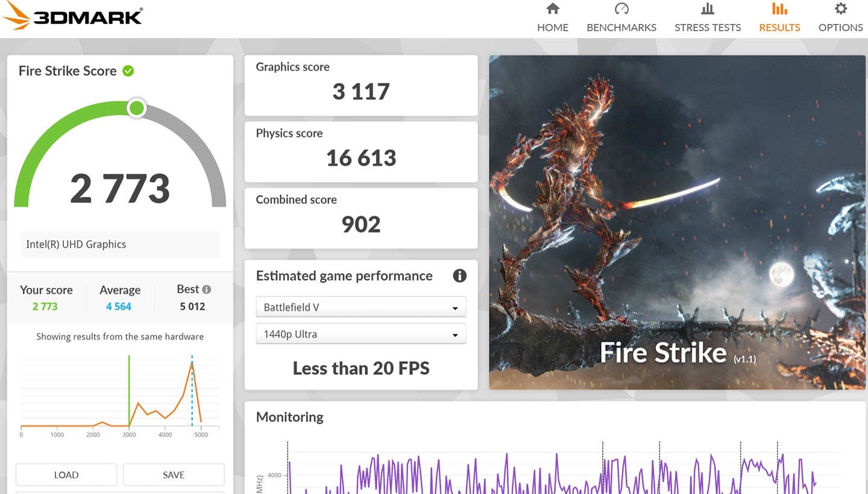Image resolution: width=868 pixels, height=494 pixels.
Task: Click the Fire Strike benchmark preview image
Action: point(676,222)
